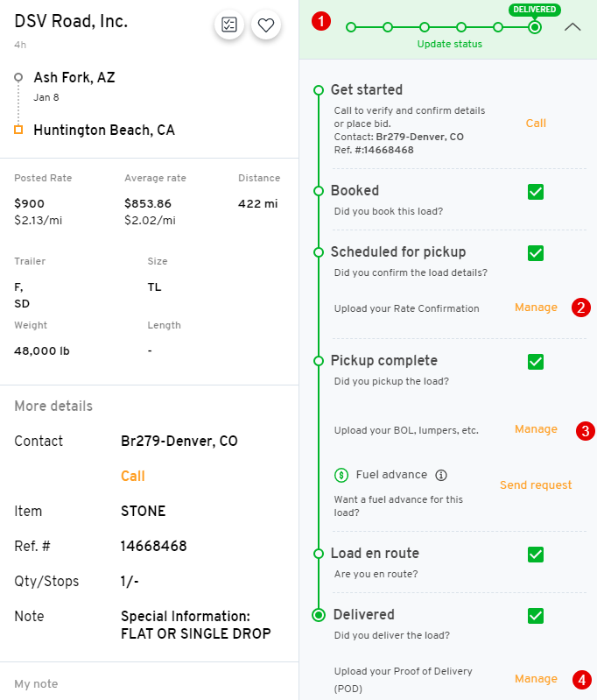Favorite this load with the heart icon
The height and width of the screenshot is (700, 597).
(x=266, y=25)
